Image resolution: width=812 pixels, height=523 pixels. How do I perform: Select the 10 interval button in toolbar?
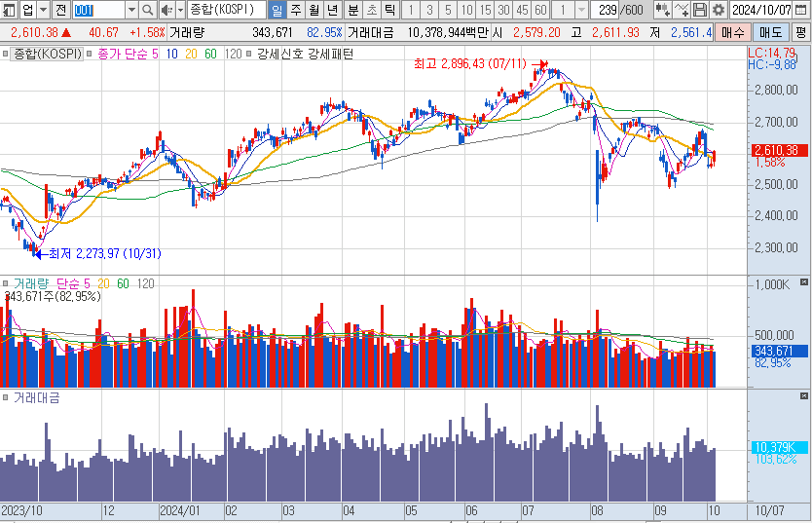(466, 10)
